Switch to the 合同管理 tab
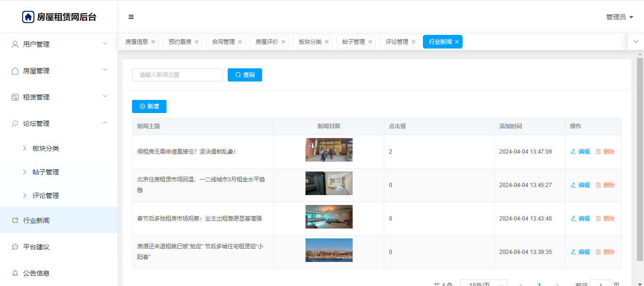 click(223, 42)
